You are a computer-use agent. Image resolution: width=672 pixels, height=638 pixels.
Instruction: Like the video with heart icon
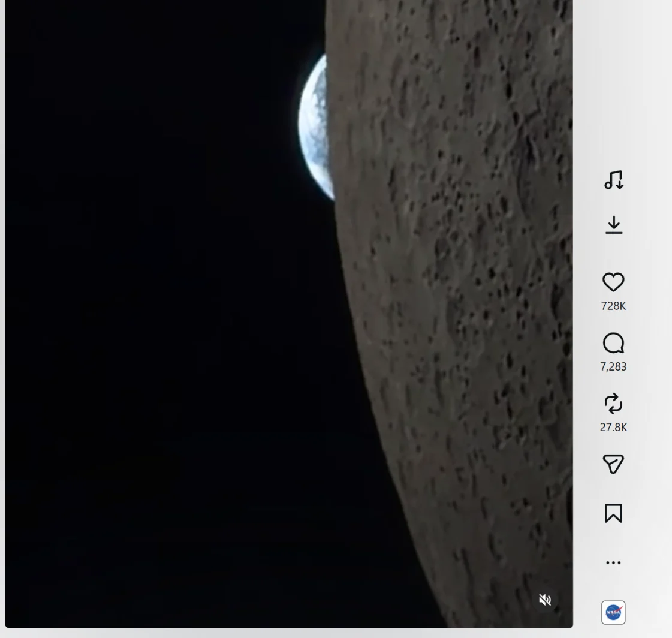coord(613,282)
